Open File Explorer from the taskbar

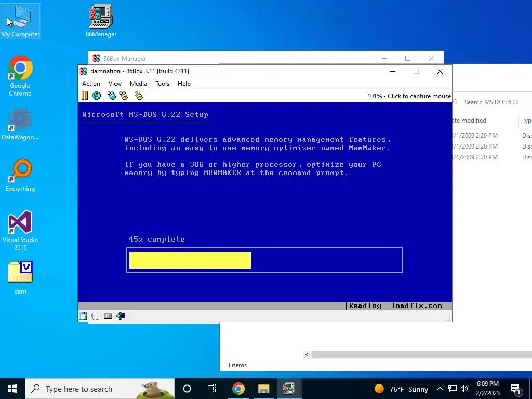tap(263, 389)
